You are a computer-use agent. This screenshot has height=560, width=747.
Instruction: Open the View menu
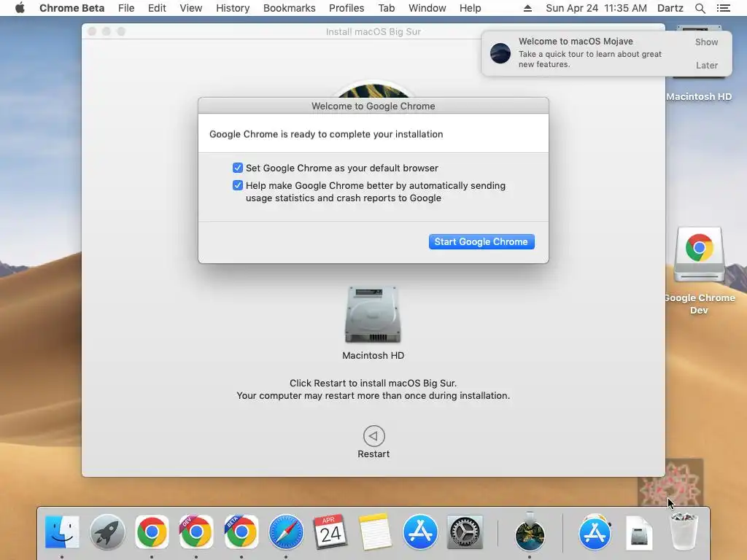pyautogui.click(x=190, y=8)
